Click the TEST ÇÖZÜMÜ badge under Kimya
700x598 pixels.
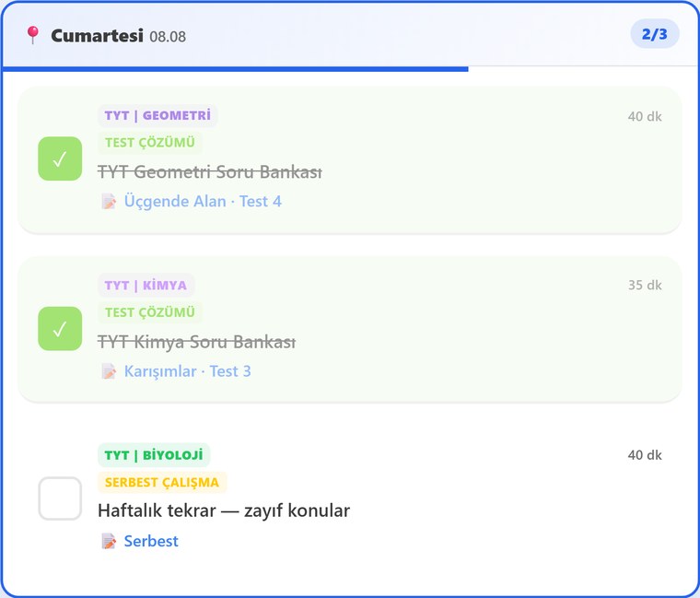point(150,312)
